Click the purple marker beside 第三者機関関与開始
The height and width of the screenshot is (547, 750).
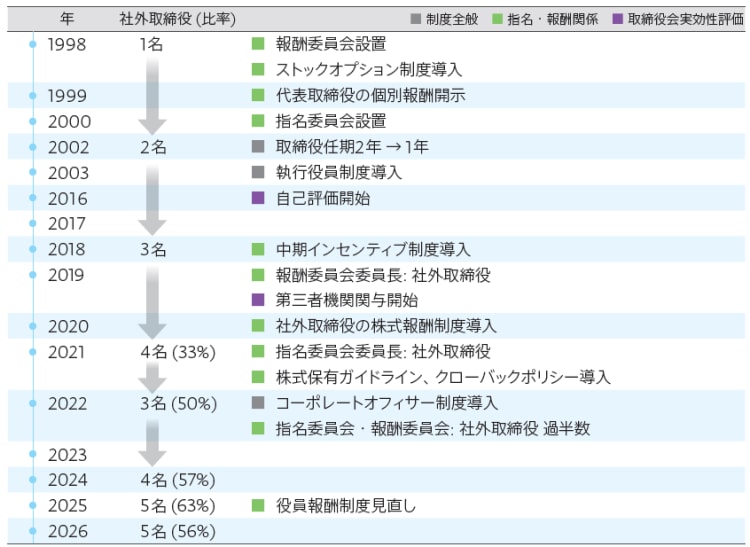(x=258, y=300)
